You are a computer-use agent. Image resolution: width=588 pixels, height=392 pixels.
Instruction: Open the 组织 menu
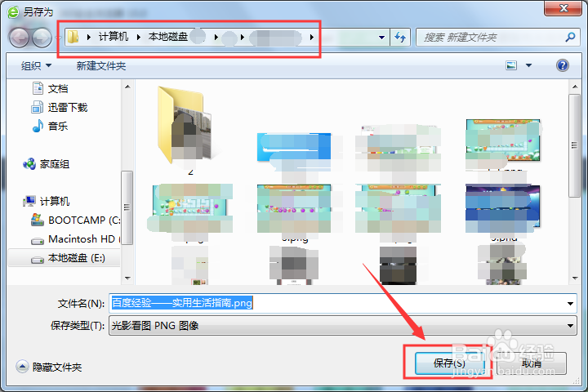[x=36, y=66]
